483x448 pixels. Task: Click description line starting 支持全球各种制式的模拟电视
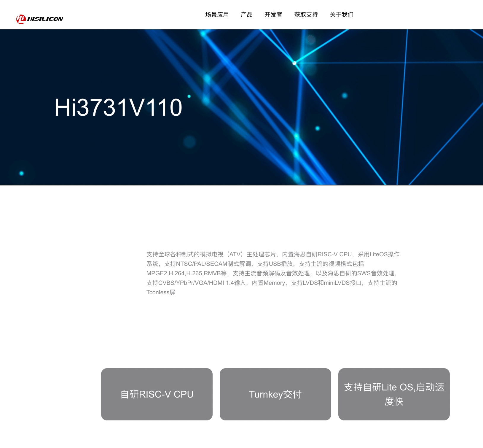click(x=273, y=254)
